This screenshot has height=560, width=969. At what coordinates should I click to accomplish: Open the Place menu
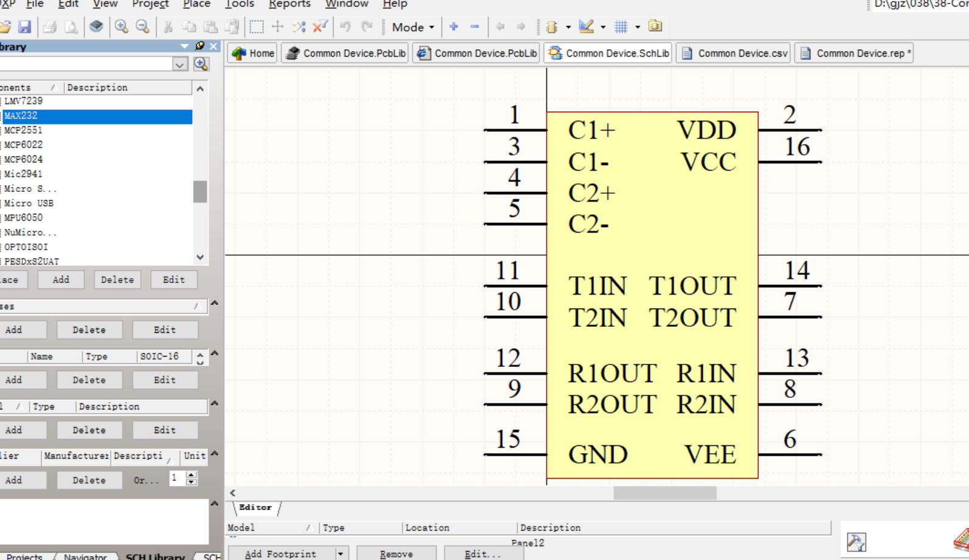[x=196, y=4]
